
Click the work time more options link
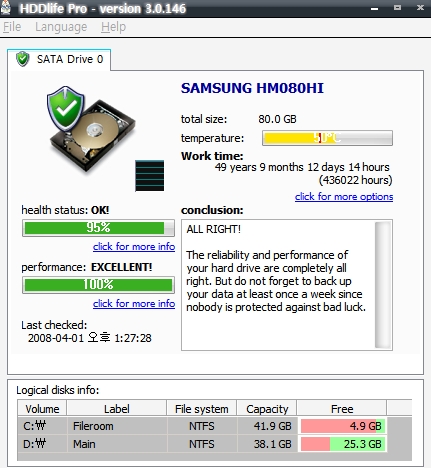tap(344, 197)
